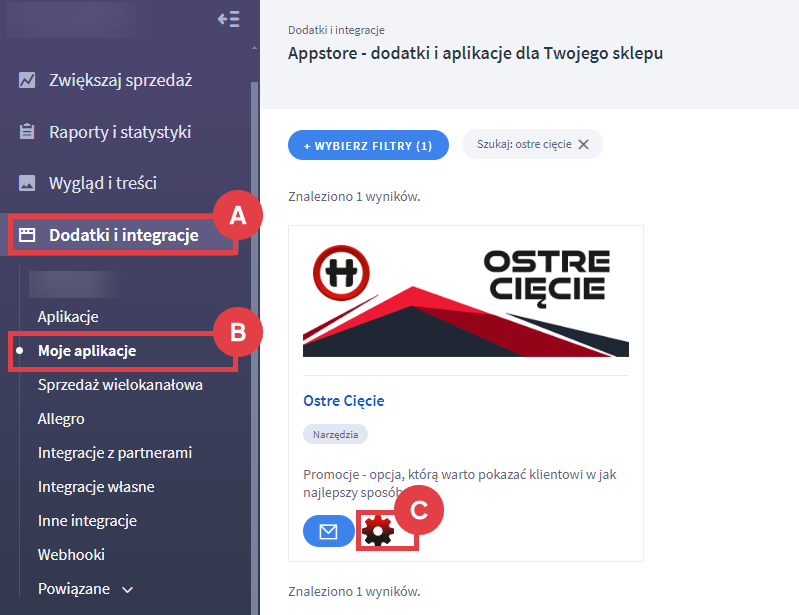Open the Webhooki submenu item
This screenshot has width=799, height=615.
click(x=71, y=554)
